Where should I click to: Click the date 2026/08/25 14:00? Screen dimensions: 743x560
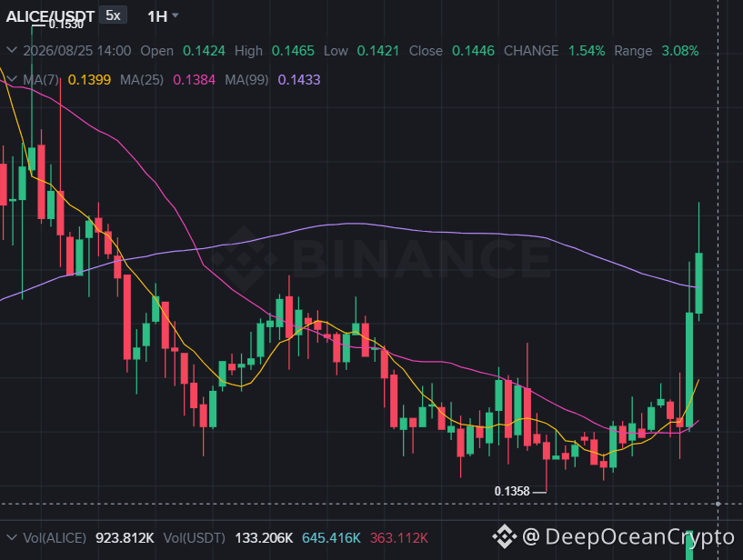click(77, 51)
